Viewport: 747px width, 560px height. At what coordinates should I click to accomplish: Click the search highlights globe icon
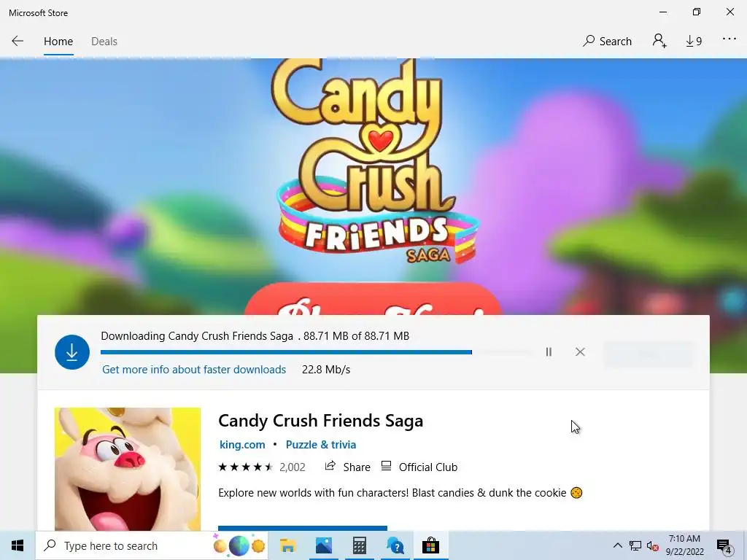239,545
